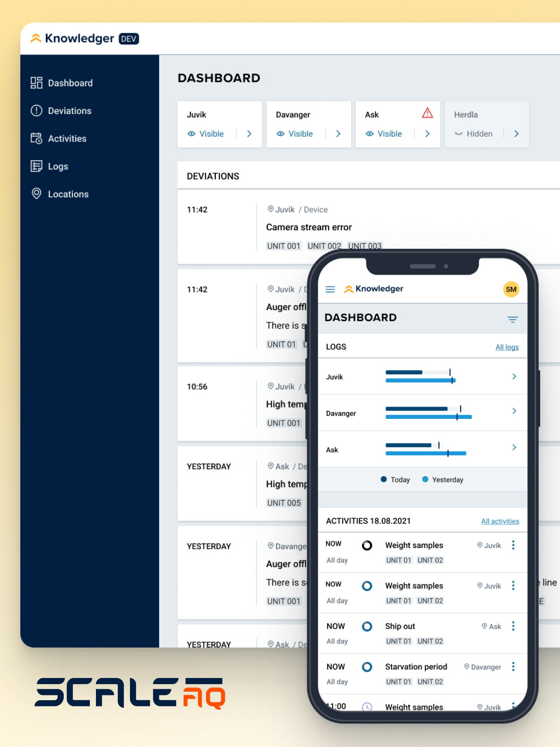The height and width of the screenshot is (747, 560).
Task: Click the black status ring of first Weight samples
Action: pyautogui.click(x=367, y=546)
